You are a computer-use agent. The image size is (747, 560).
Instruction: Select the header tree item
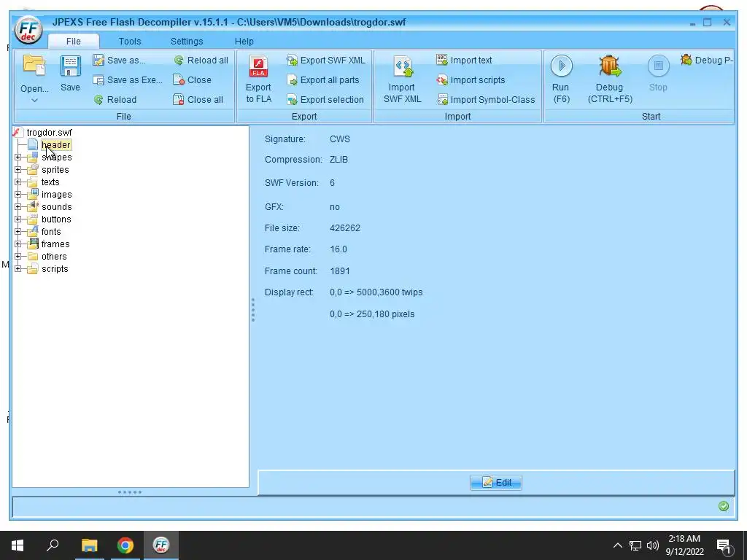pyautogui.click(x=55, y=145)
